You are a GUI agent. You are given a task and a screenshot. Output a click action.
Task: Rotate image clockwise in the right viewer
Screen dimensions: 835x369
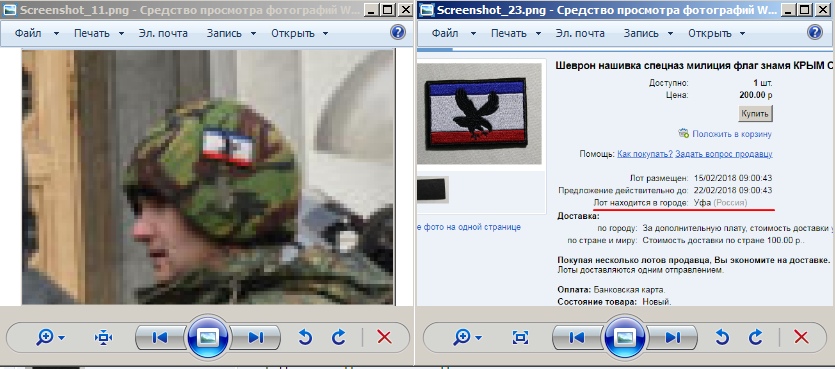[756, 337]
